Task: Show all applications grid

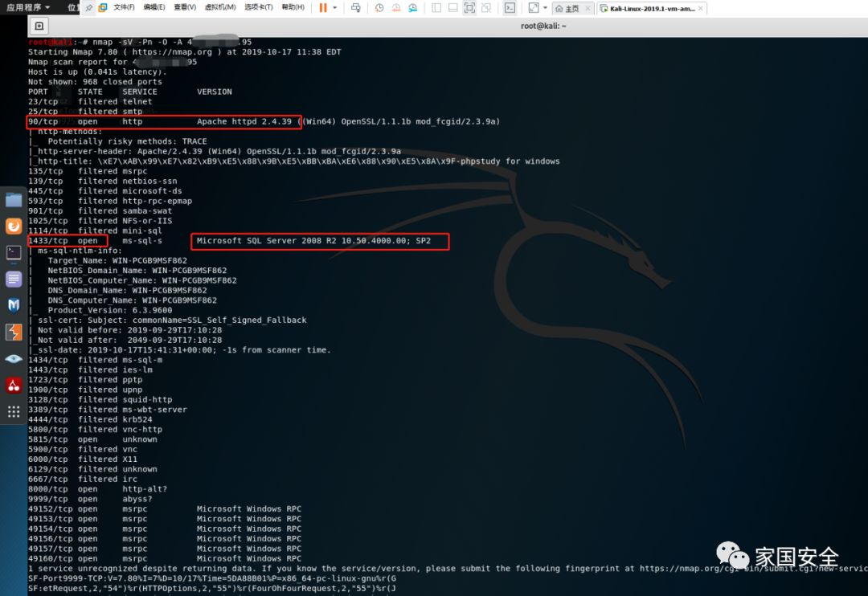Action: tap(14, 411)
